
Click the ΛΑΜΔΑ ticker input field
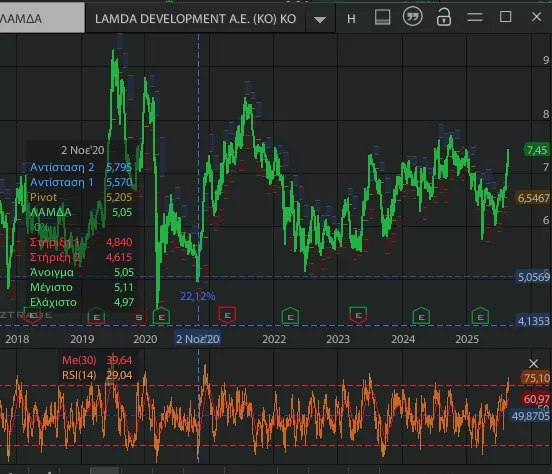[x=42, y=18]
